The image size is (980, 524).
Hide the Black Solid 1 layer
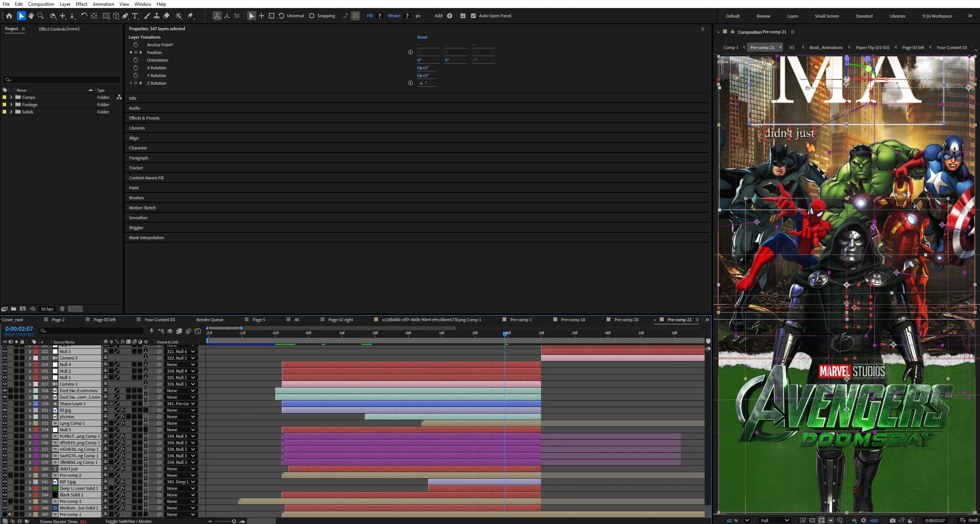(5, 495)
